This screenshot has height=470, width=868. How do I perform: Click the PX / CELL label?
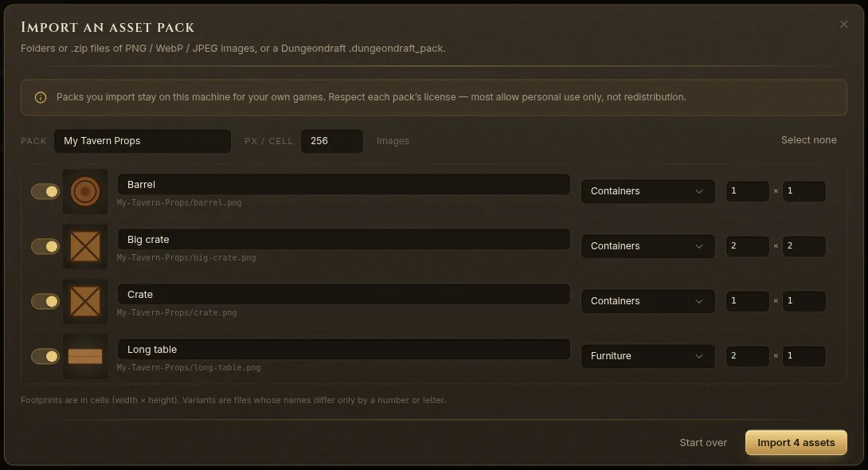click(x=268, y=141)
